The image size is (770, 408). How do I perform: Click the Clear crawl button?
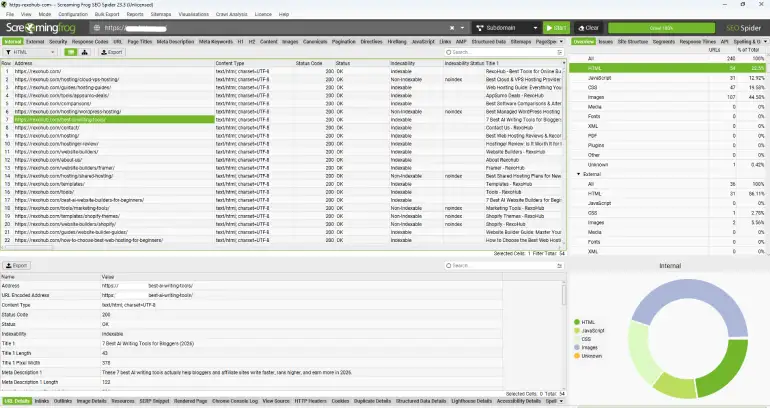589,28
